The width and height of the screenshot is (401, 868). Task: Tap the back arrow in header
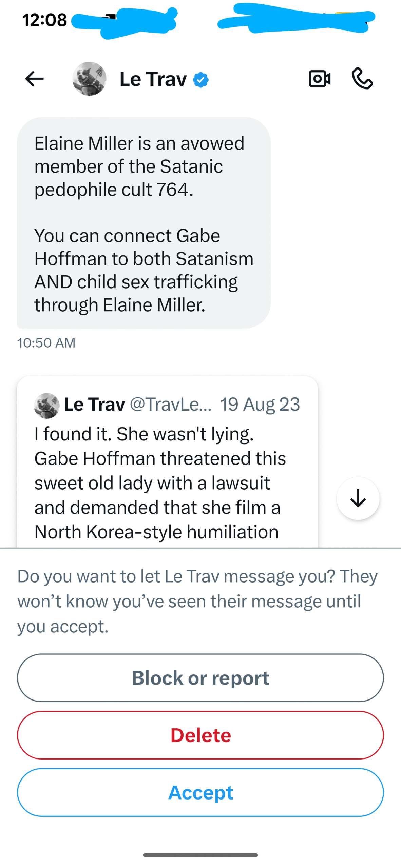click(34, 79)
